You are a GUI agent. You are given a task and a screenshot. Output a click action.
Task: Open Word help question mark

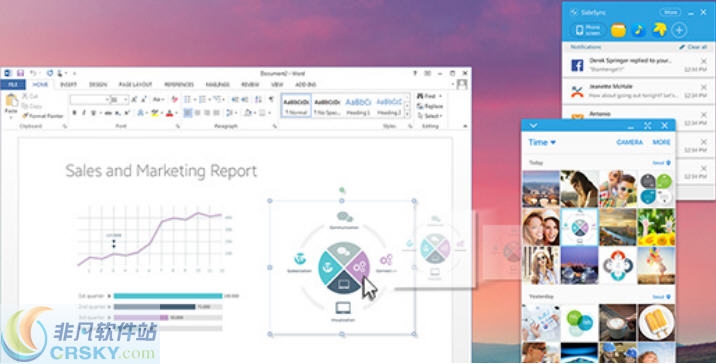tap(415, 73)
